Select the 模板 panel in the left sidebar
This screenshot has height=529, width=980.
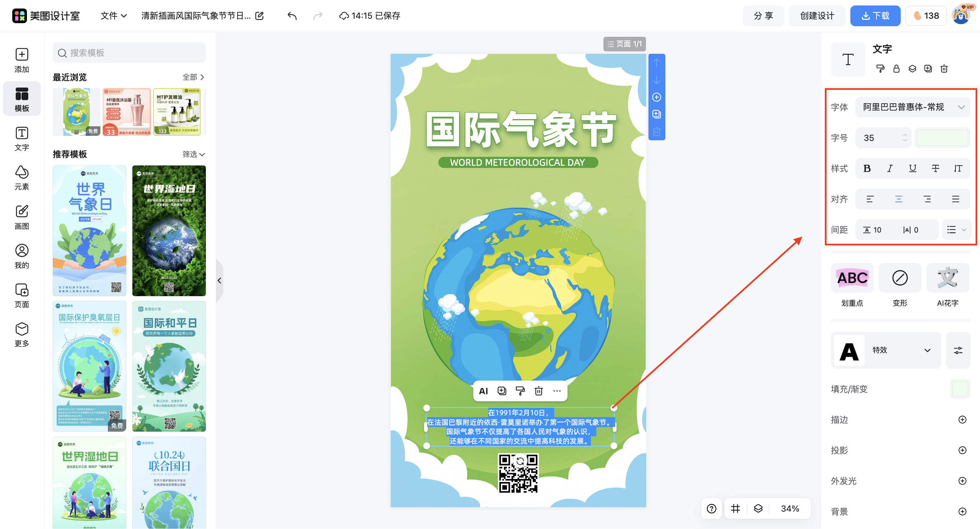click(22, 98)
